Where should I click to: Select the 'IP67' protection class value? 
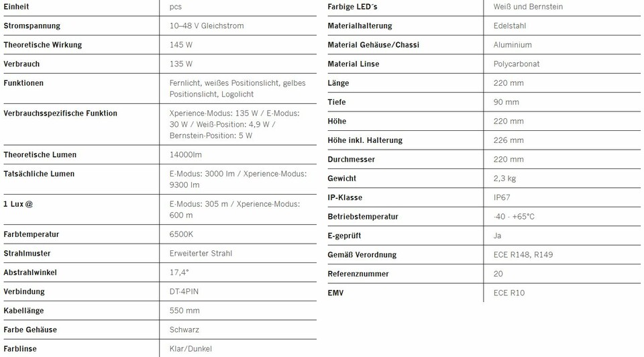tap(503, 197)
